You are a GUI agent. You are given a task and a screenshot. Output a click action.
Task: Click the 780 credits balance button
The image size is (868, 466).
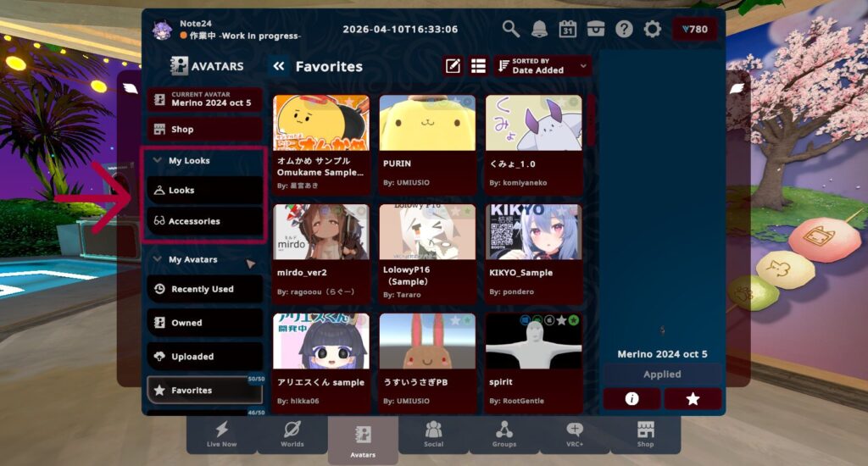pos(694,30)
